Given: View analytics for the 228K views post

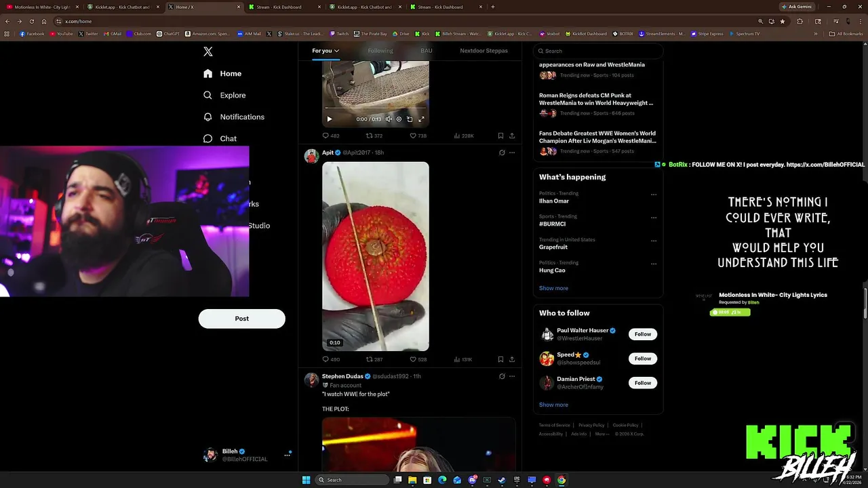Looking at the screenshot, I should (x=464, y=136).
